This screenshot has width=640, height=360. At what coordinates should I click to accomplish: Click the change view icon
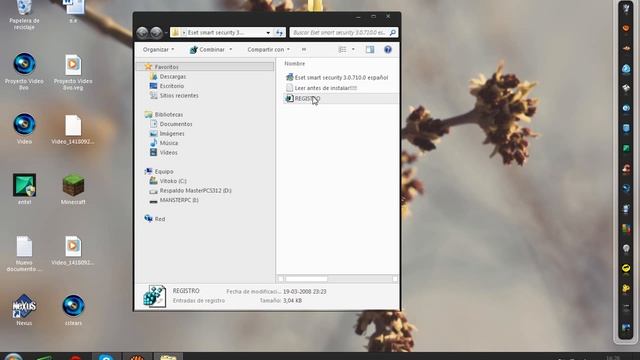click(x=342, y=49)
